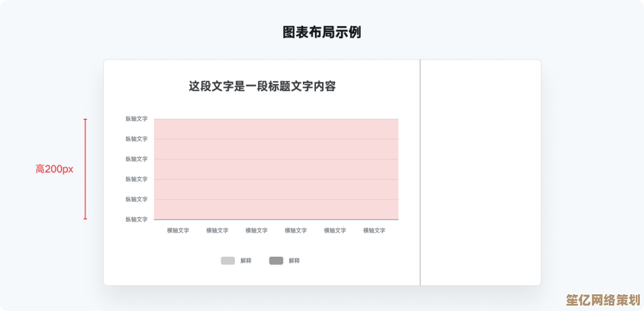Image resolution: width=644 pixels, height=311 pixels.
Task: Select the chart title 这段文字是一段标题文字内容
Action: tap(262, 87)
